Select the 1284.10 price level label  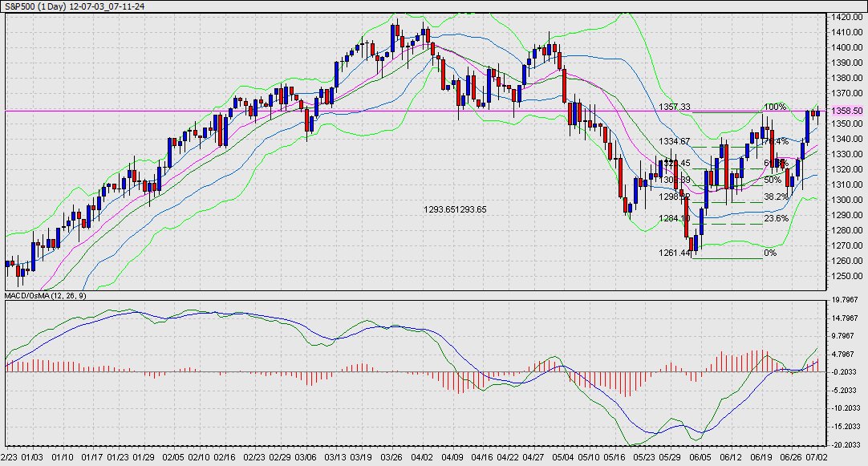pyautogui.click(x=675, y=218)
